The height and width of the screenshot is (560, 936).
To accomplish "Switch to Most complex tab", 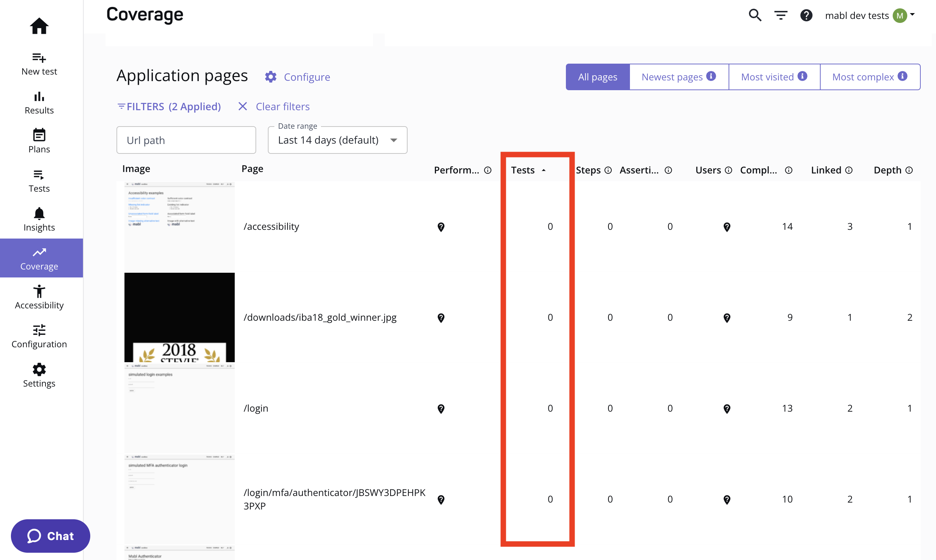I will (x=869, y=77).
